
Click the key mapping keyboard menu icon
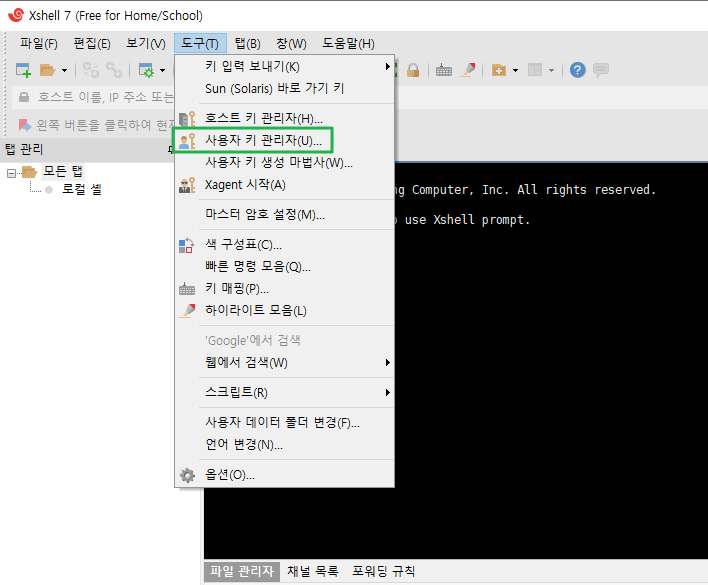[x=187, y=289]
